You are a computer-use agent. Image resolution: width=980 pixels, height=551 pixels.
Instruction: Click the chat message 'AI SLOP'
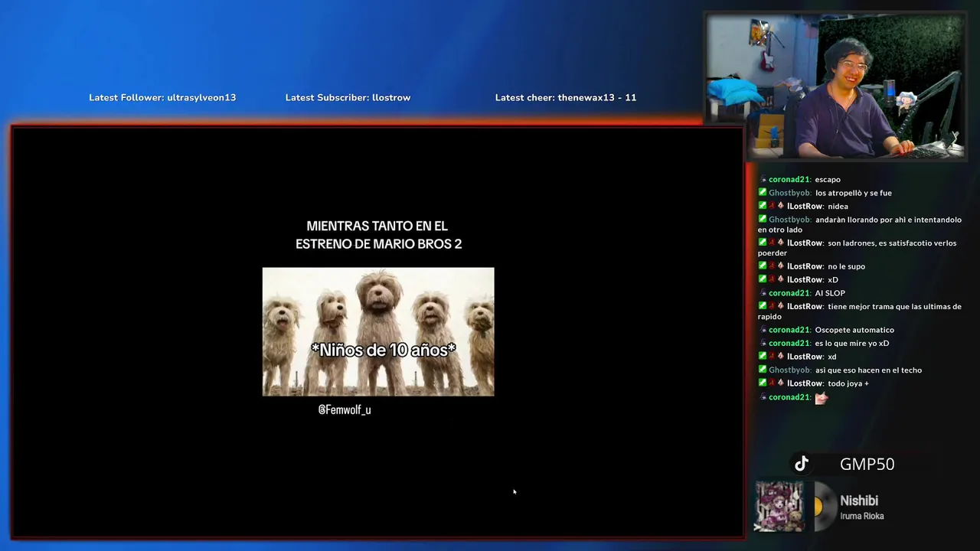(x=830, y=293)
